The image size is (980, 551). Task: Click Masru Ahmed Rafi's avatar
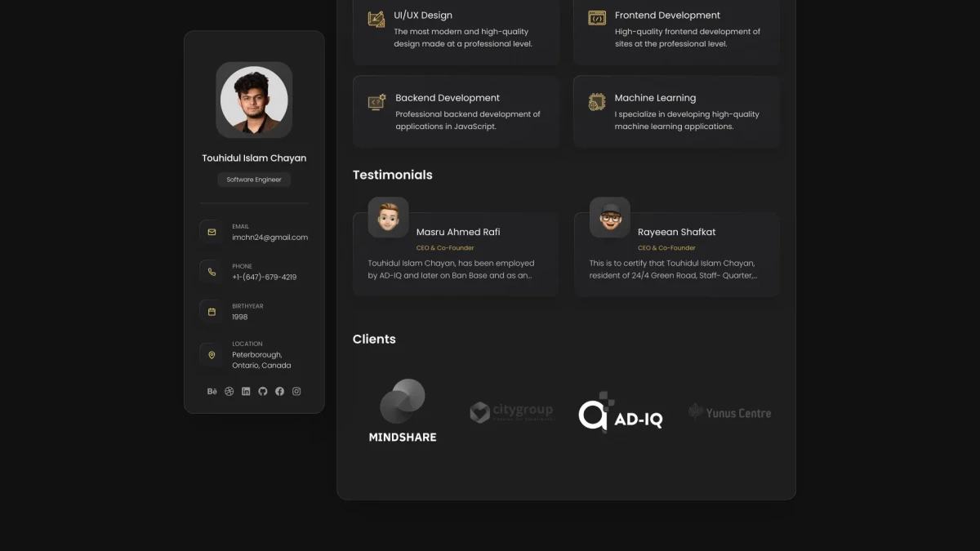(x=389, y=217)
